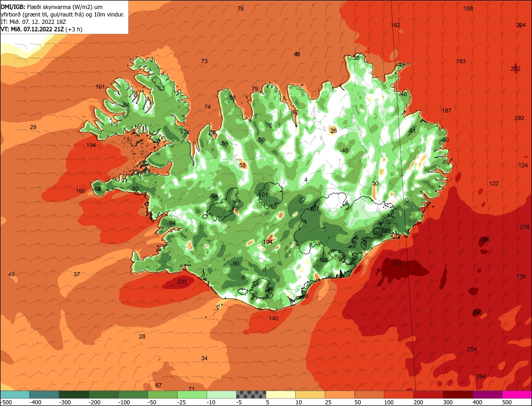The image size is (532, 406).
Task: Click the value -238 on the southeast glacier
Action: [x=385, y=231]
